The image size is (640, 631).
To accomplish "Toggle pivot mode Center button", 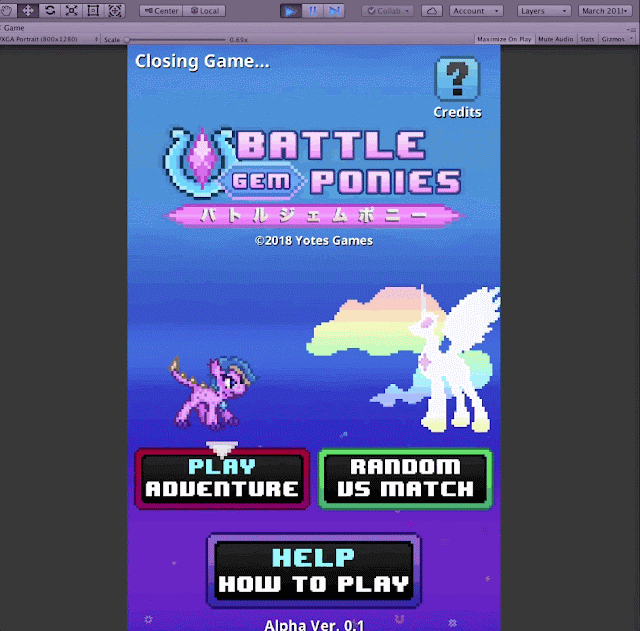I will click(161, 11).
